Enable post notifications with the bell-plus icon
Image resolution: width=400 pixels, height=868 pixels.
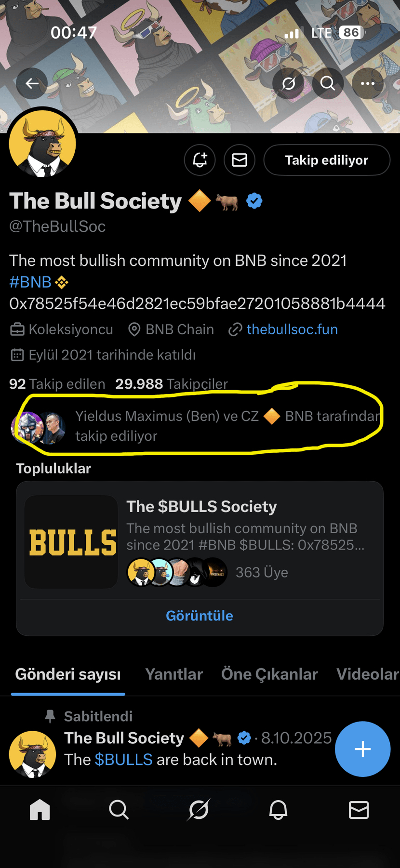(x=200, y=160)
